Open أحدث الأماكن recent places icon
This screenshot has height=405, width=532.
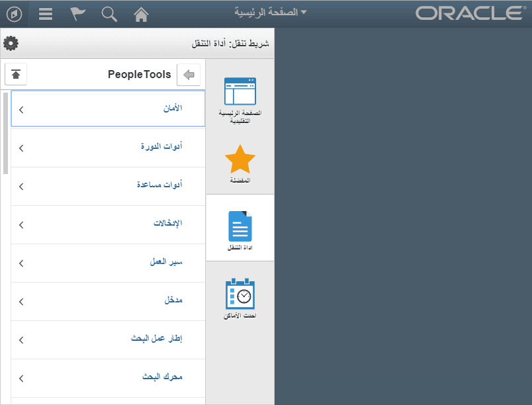[240, 294]
